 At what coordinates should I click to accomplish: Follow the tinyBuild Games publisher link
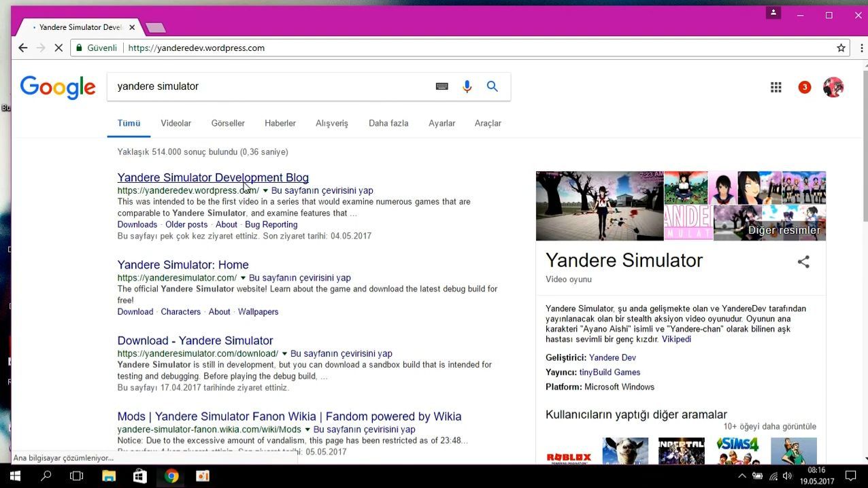tap(610, 372)
